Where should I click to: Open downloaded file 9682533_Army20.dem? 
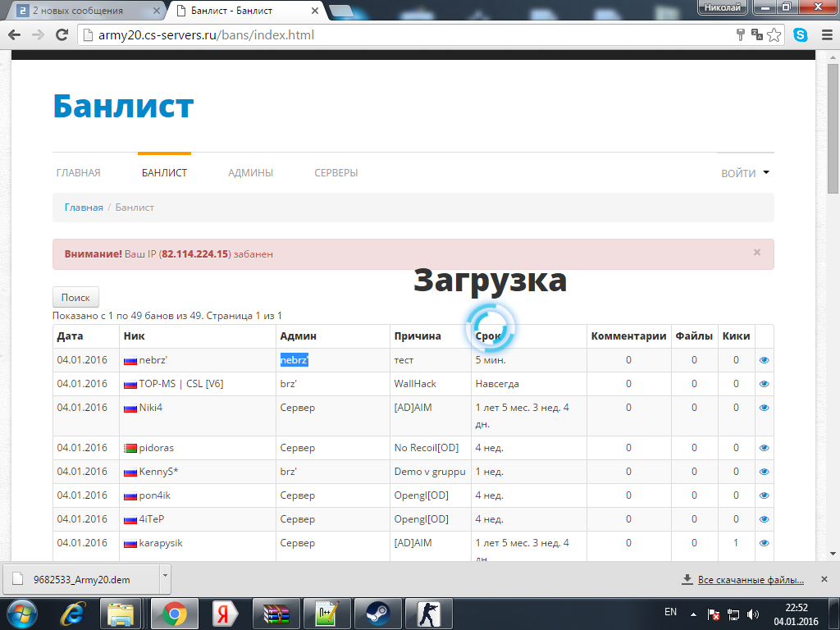tap(81, 580)
